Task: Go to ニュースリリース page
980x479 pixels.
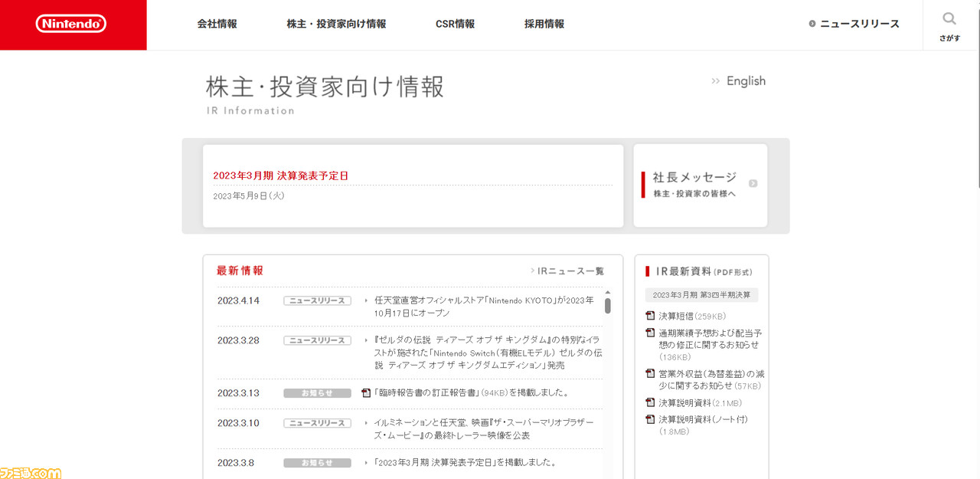Action: pos(854,24)
